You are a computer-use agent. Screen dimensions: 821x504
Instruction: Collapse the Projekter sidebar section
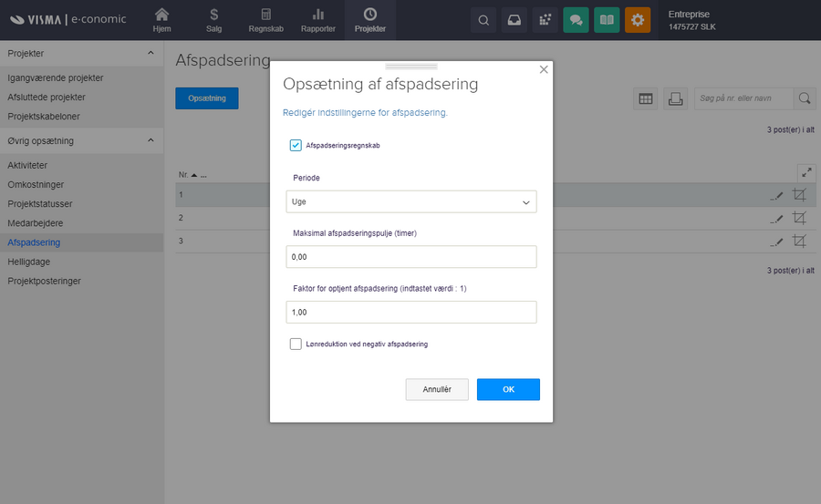coord(151,54)
